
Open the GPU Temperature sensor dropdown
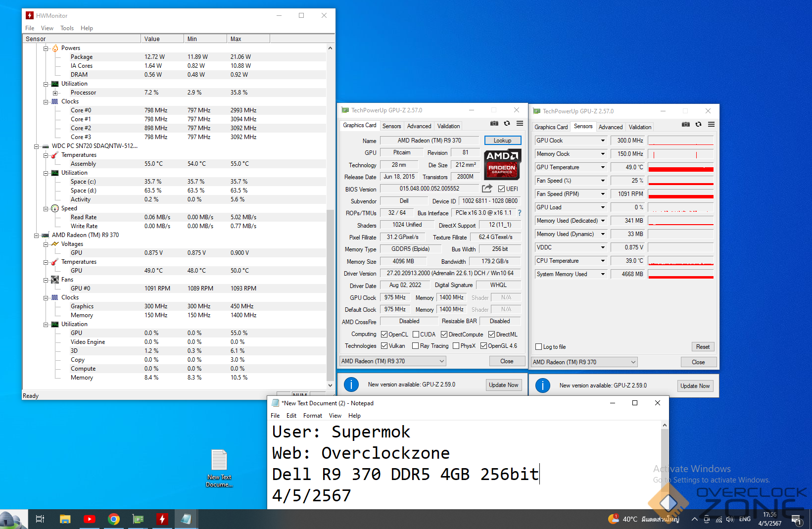pos(603,167)
